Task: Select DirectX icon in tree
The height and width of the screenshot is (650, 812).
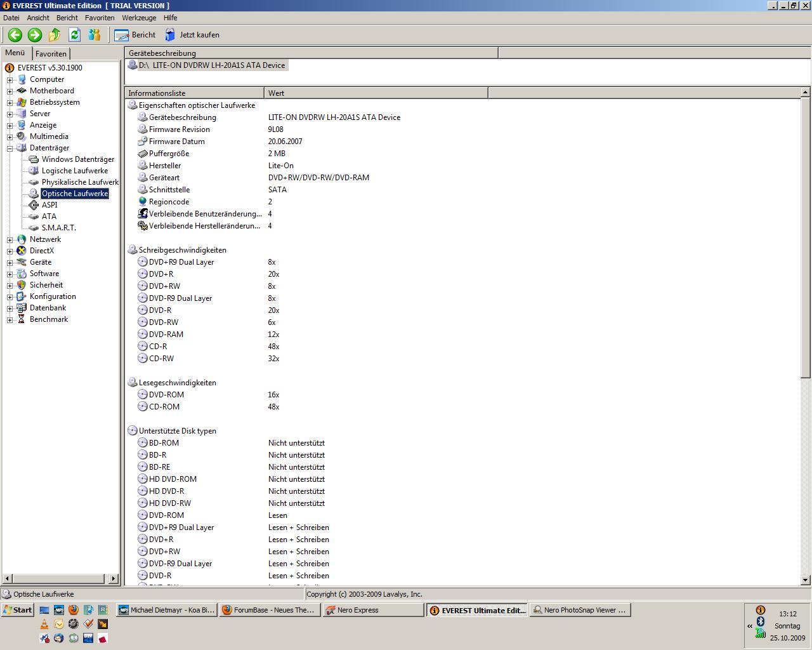Action: pos(22,251)
